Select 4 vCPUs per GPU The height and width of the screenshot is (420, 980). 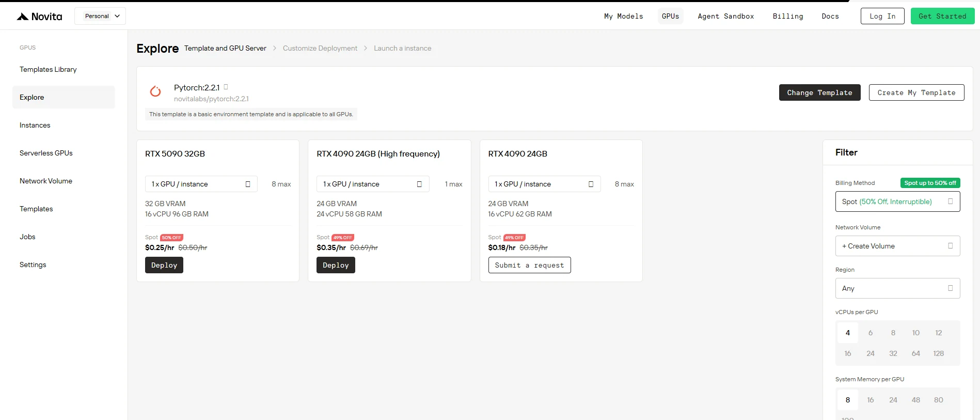(x=847, y=333)
